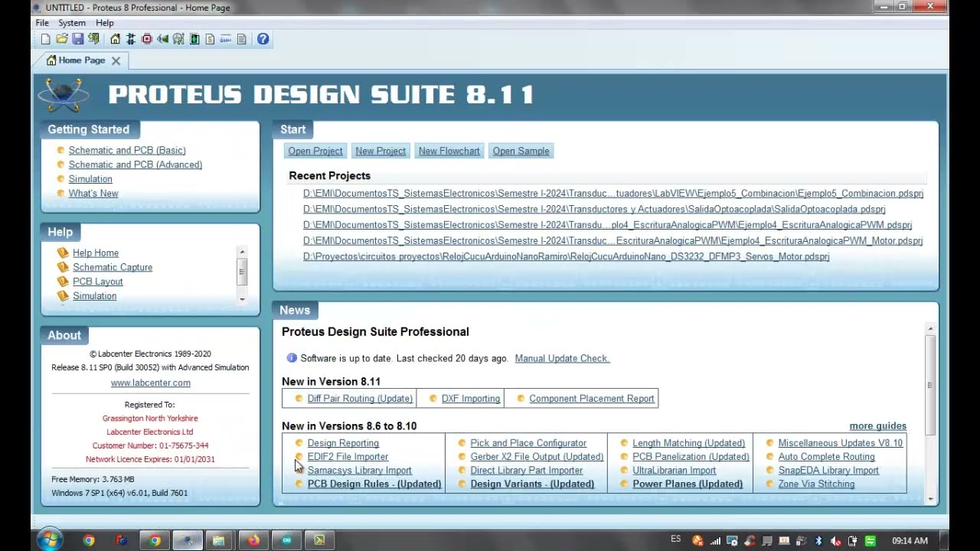Close the Home Page tab with X
The image size is (980, 551).
(x=116, y=60)
